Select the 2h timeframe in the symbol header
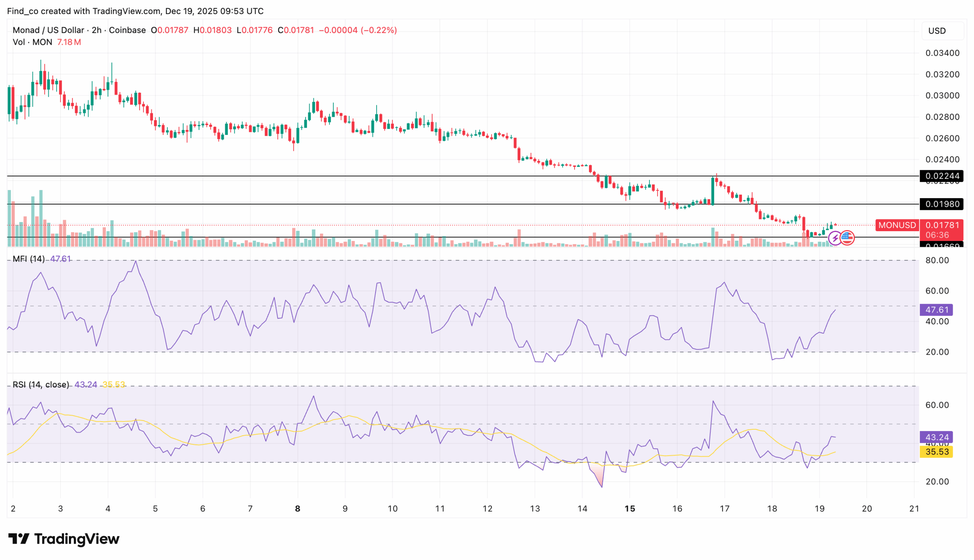The image size is (974, 560). click(x=97, y=30)
